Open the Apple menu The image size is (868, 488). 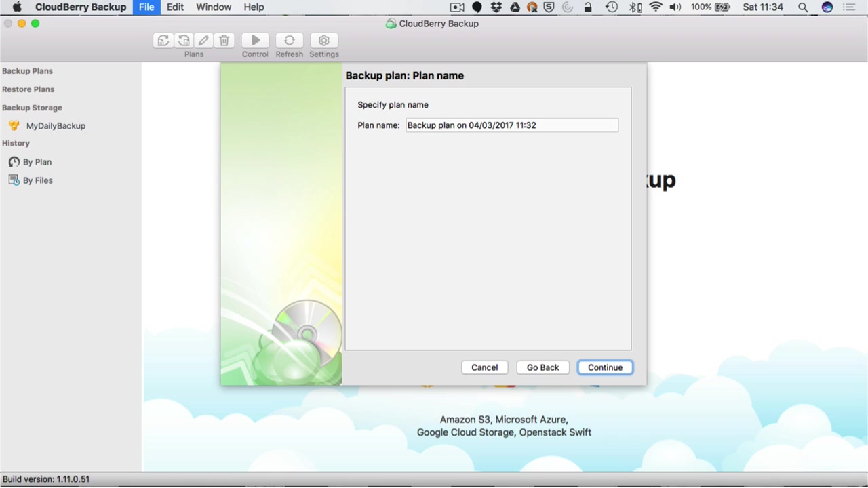(x=17, y=7)
